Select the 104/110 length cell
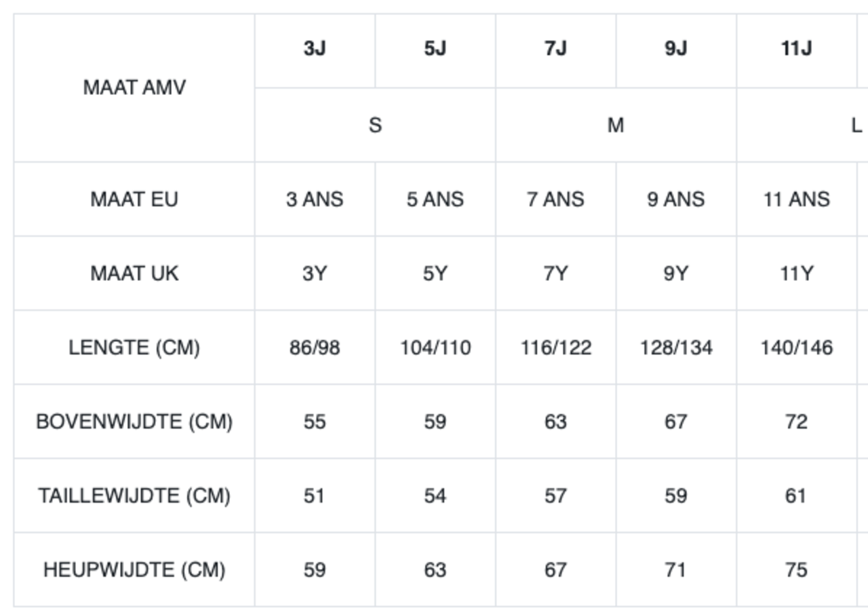The image size is (868, 616). point(435,347)
